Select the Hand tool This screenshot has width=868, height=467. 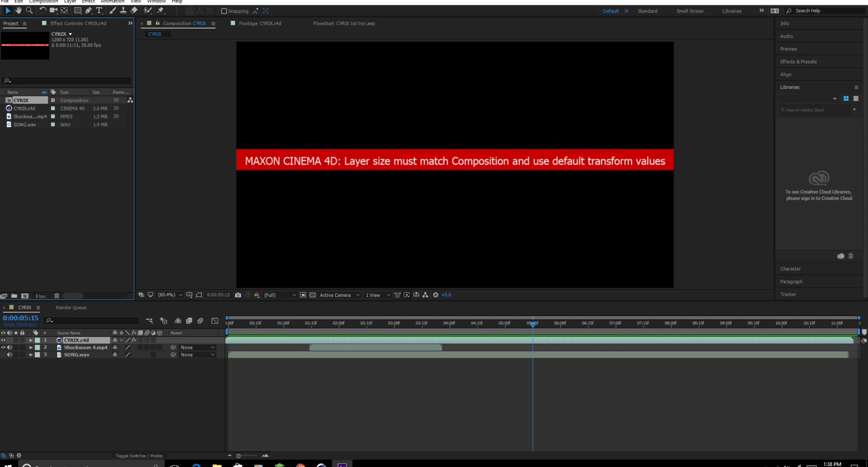[19, 10]
